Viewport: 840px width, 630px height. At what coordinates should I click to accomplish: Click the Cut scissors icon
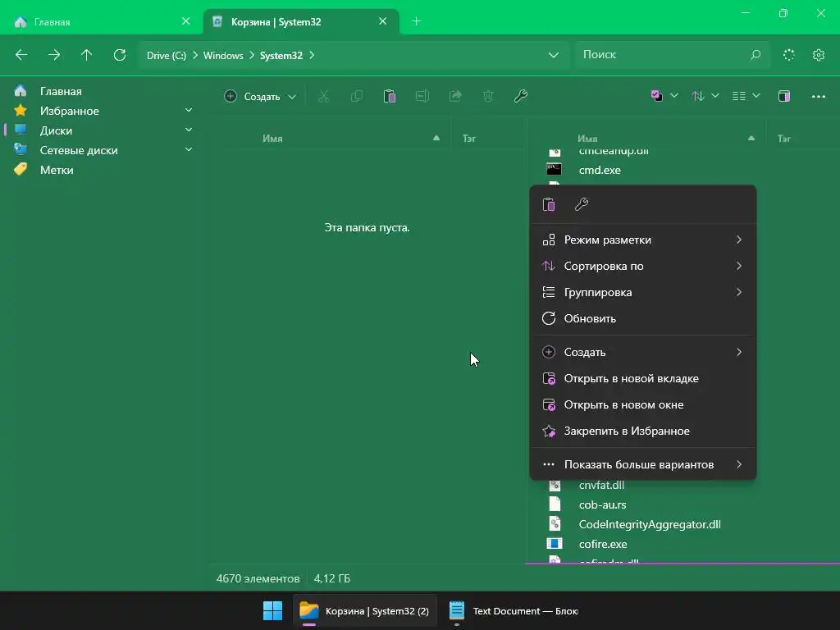pos(323,97)
